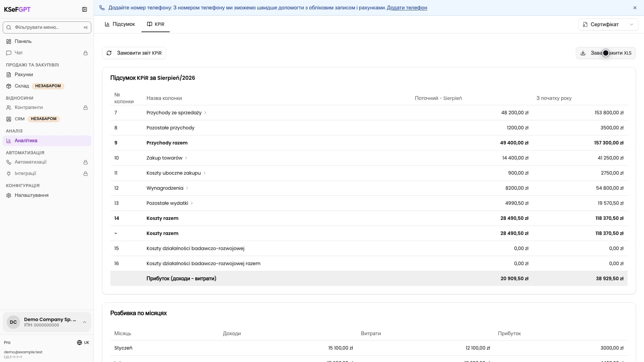The height and width of the screenshot is (362, 644).
Task: Expand the Koszty uboczne zakupu row
Action: (205, 173)
